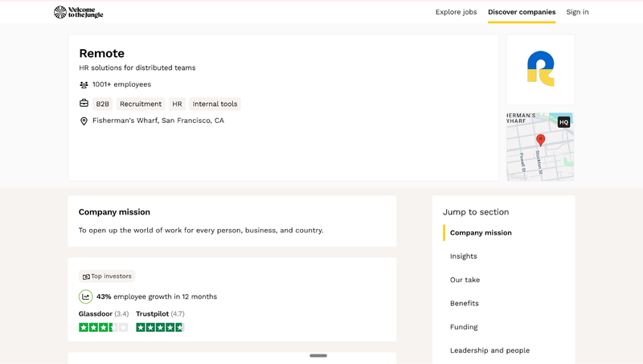Click the Glassdoor star rating

[103, 327]
